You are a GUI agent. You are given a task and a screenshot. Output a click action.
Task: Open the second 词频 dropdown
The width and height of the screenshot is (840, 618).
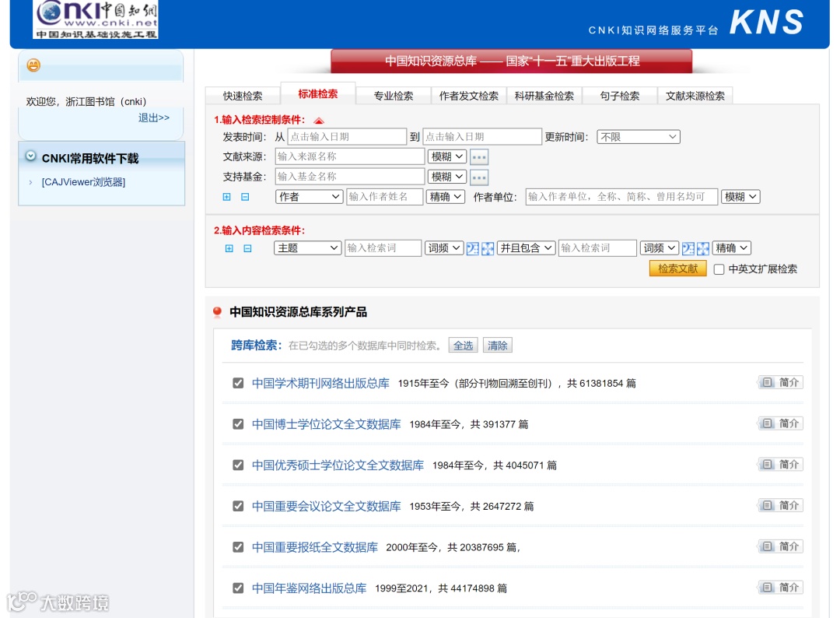pyautogui.click(x=660, y=248)
